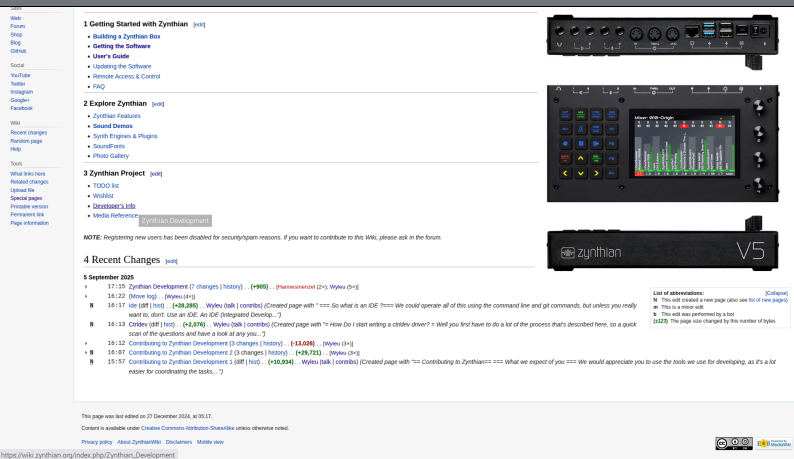The image size is (794, 459).
Task: Open the Zynthian V5 touchscreen photo
Action: 661,143
